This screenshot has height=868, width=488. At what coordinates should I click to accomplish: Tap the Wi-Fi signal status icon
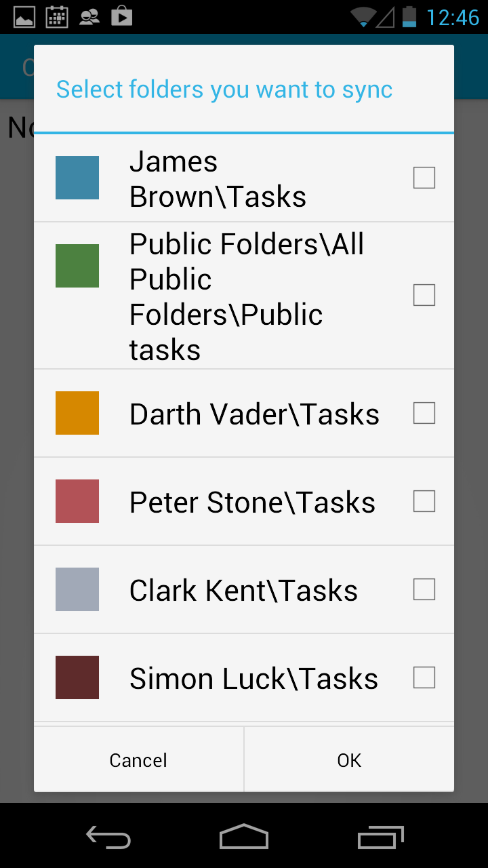(x=364, y=16)
